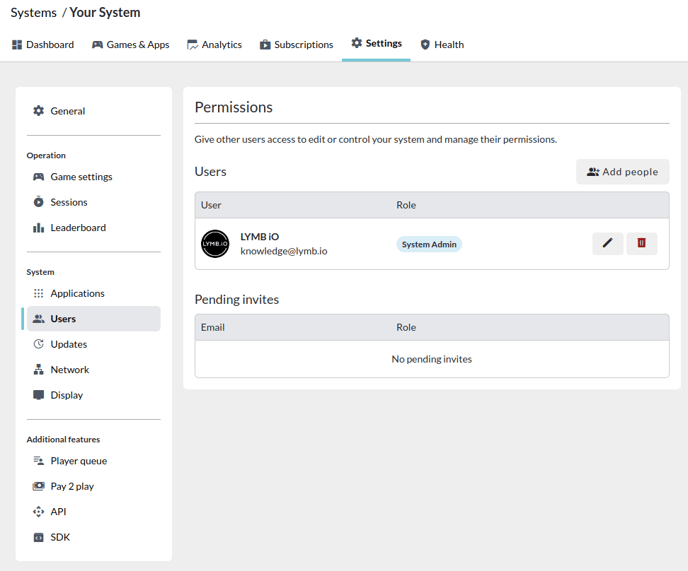Edit LYMB iO user with pencil icon
Screen dimensions: 688x571
608,244
